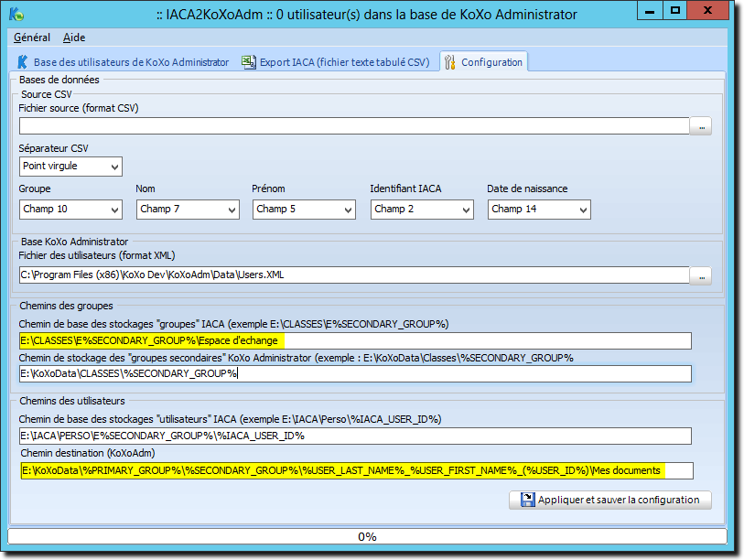Click the 'Source CSV' group heading
The image size is (744, 560).
pyautogui.click(x=47, y=94)
